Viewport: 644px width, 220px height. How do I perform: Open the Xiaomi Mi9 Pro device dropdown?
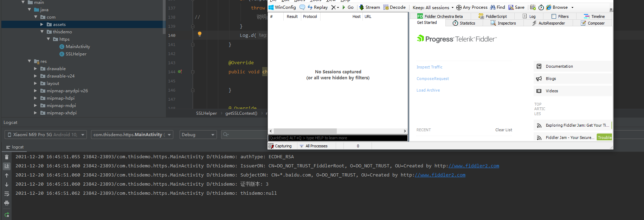[x=46, y=135]
